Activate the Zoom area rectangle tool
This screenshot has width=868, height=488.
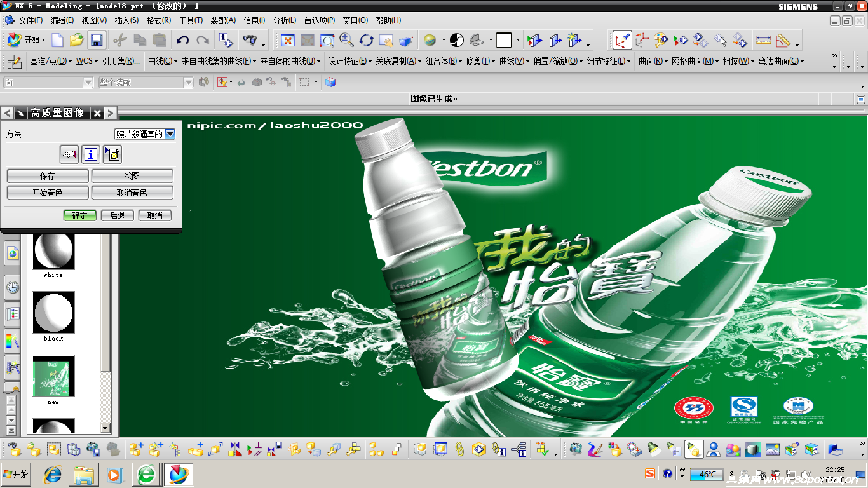[327, 40]
